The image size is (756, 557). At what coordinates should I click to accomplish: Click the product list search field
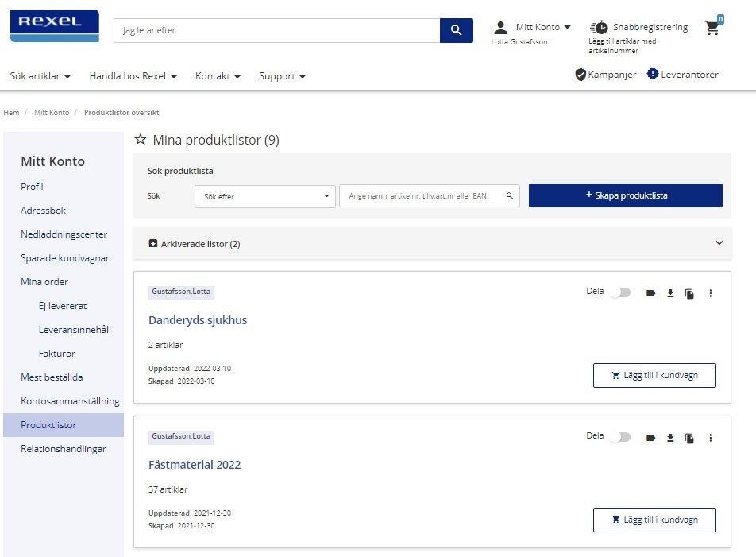(425, 196)
